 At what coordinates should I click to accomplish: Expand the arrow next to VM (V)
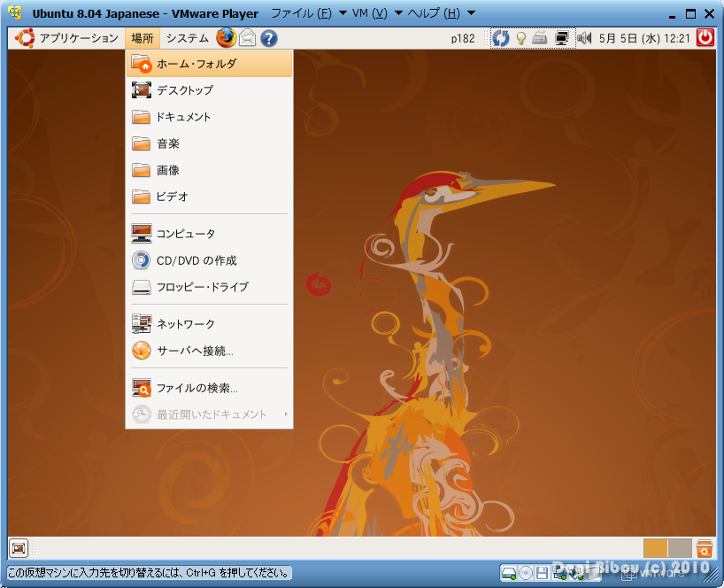click(398, 13)
